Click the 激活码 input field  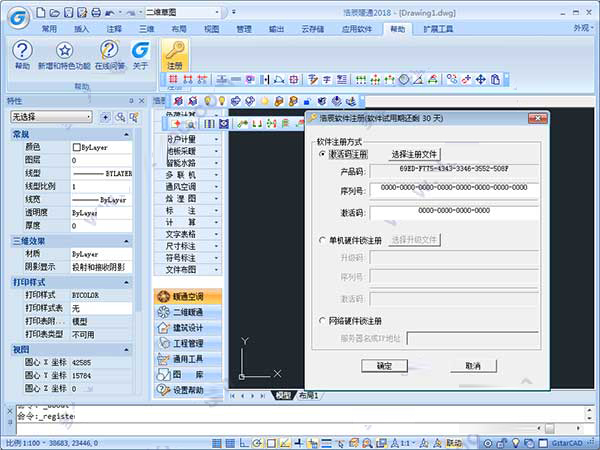454,212
